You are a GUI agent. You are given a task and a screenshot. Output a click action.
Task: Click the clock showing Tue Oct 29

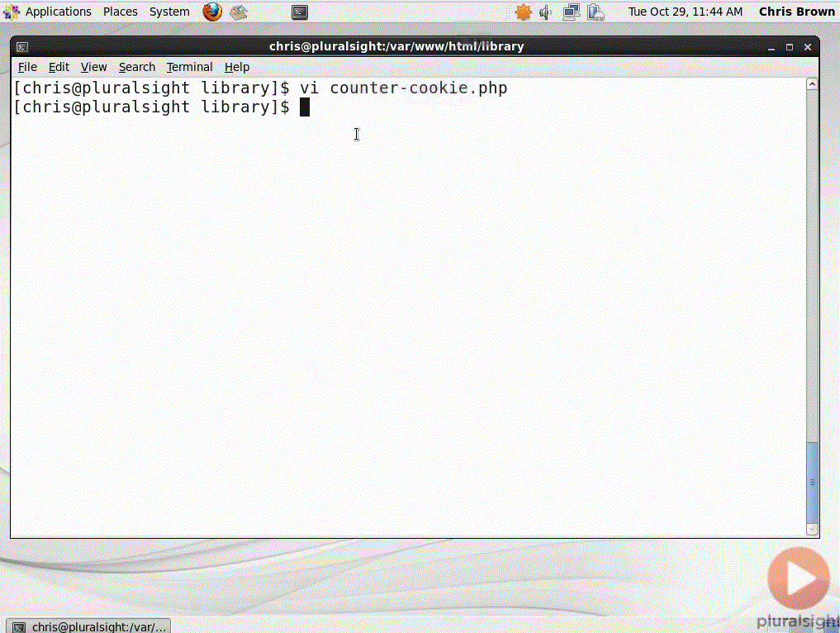tap(686, 12)
